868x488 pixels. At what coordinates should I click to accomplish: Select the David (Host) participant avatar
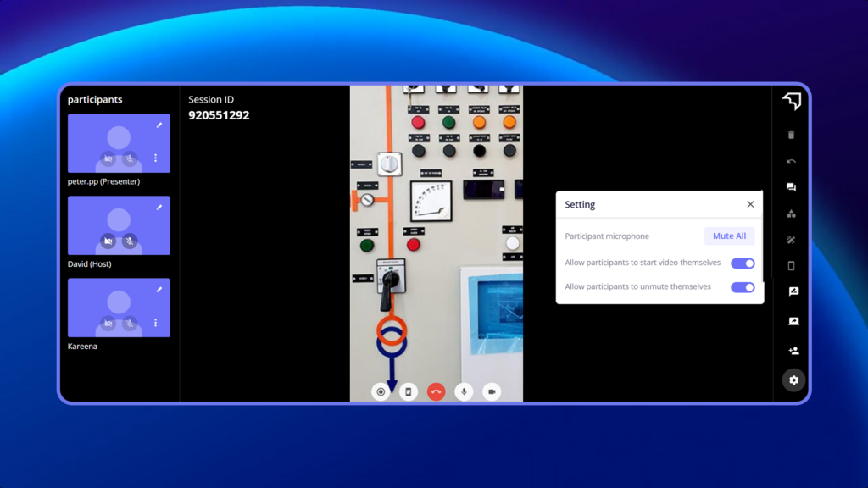[119, 224]
